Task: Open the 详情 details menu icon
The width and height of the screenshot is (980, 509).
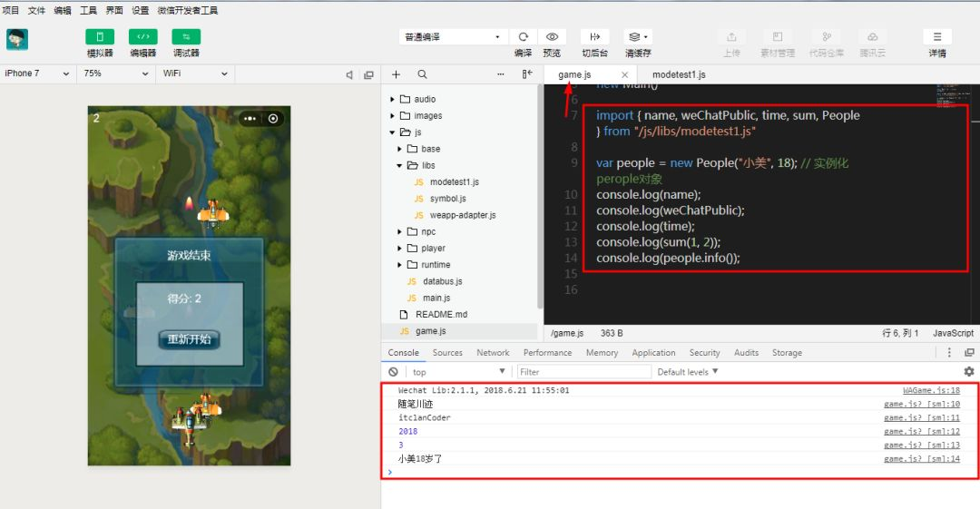Action: [x=936, y=37]
